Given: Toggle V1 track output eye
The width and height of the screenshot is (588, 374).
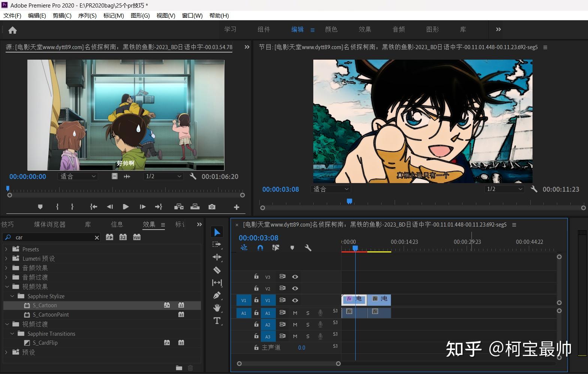Looking at the screenshot, I should 295,300.
